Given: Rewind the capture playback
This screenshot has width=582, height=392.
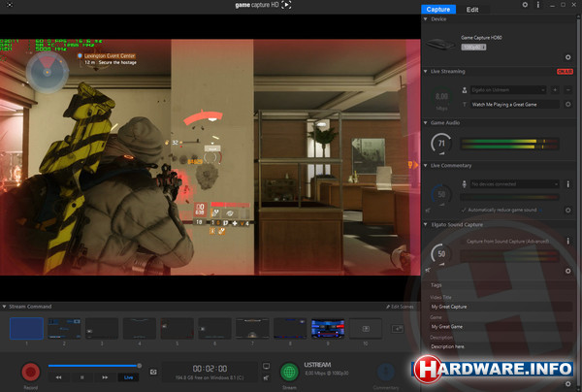Looking at the screenshot, I should pyautogui.click(x=58, y=377).
